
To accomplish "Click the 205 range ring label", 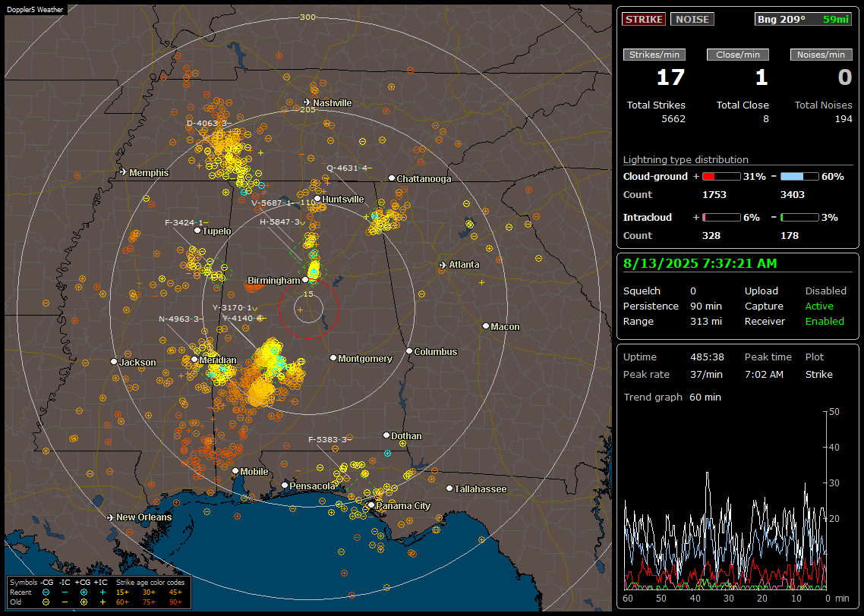I will point(307,109).
